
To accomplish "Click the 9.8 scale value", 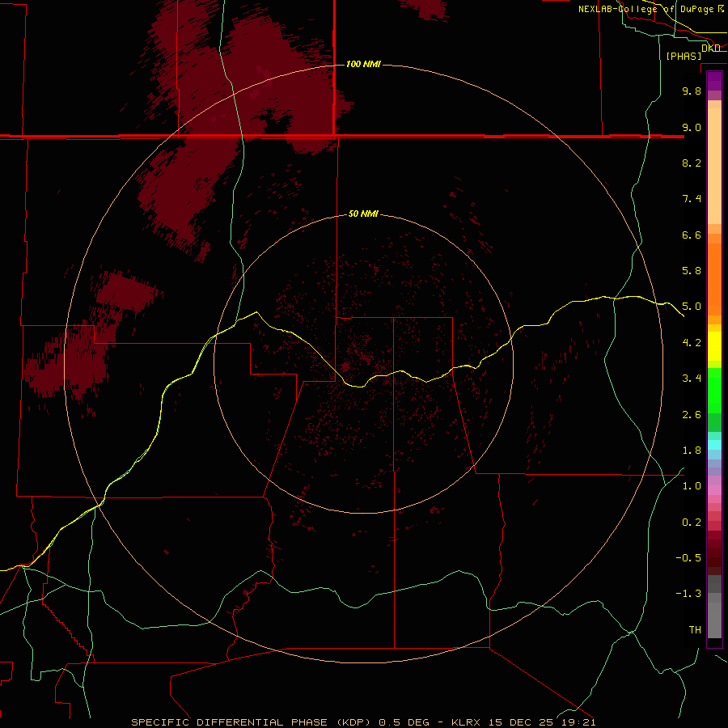I will [692, 91].
